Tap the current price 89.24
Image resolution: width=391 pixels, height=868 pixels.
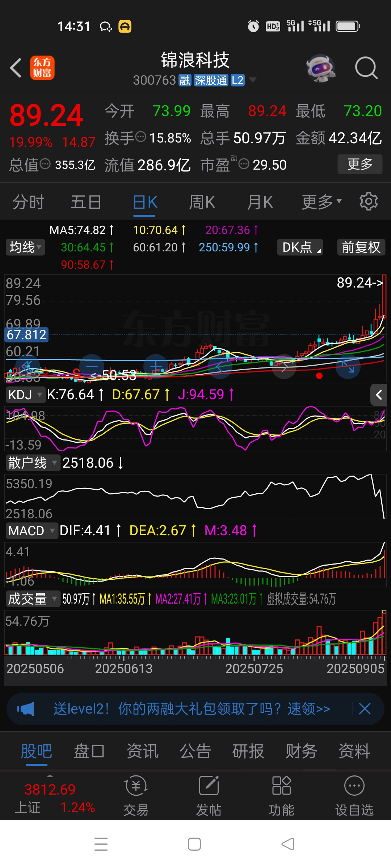coord(46,116)
